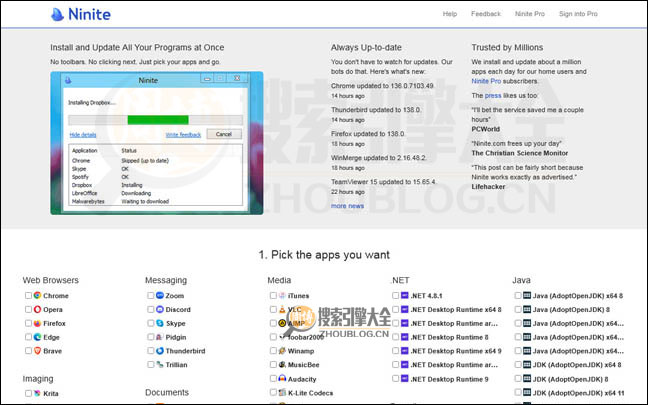Screen dimensions: 648x405
Task: Click the Pidgin app icon
Action: 160,337
